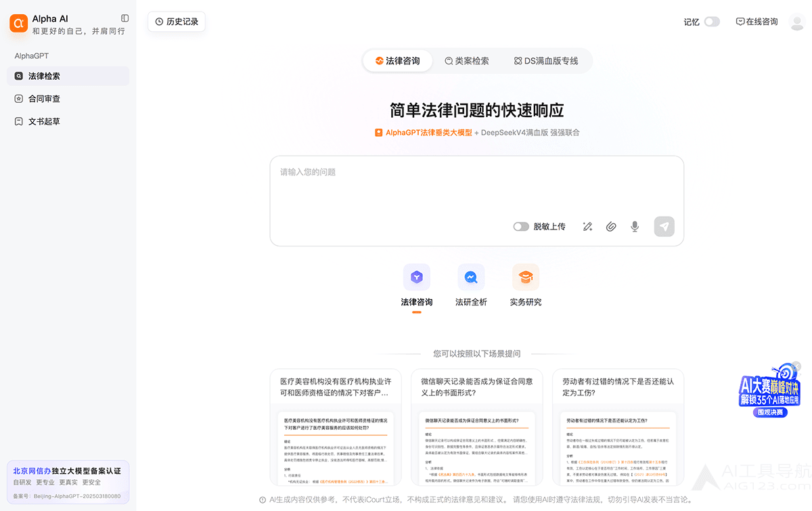812x511 pixels.
Task: Open the 微信聊天记录 example question card
Action: coord(476,427)
